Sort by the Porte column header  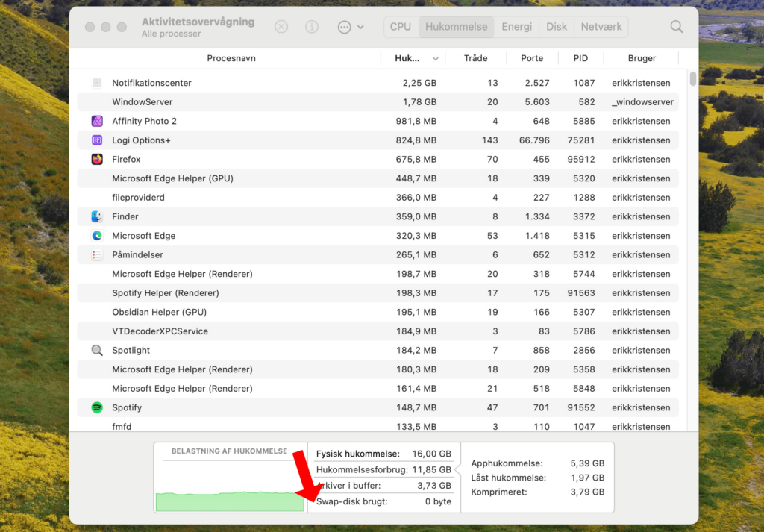532,58
